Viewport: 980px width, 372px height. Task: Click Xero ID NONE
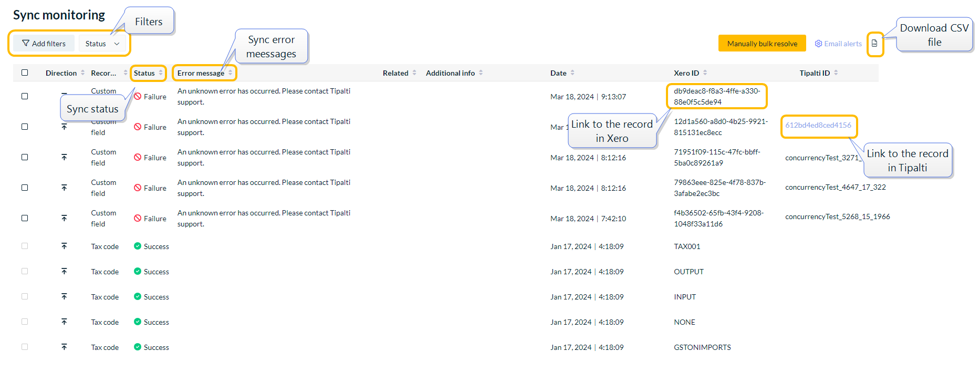684,322
